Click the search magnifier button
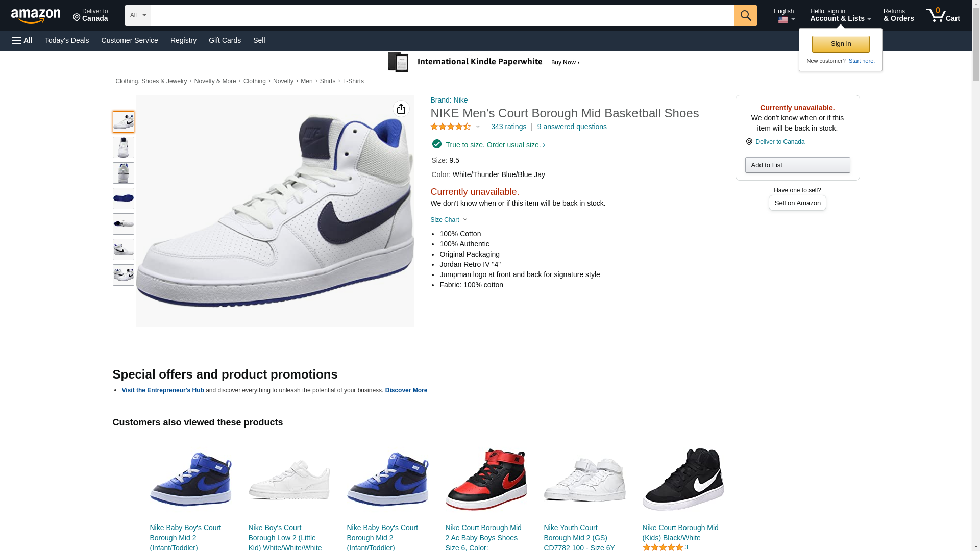 click(x=746, y=15)
